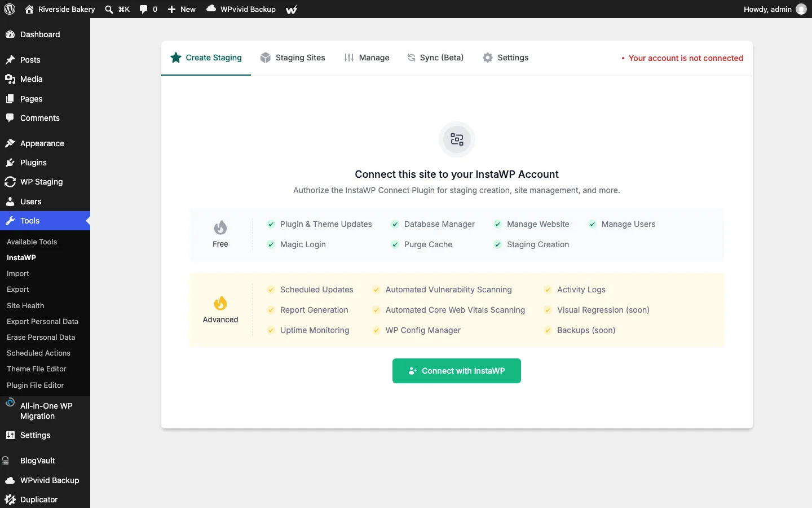812x508 pixels.
Task: Open Available Tools submenu link
Action: pos(32,242)
